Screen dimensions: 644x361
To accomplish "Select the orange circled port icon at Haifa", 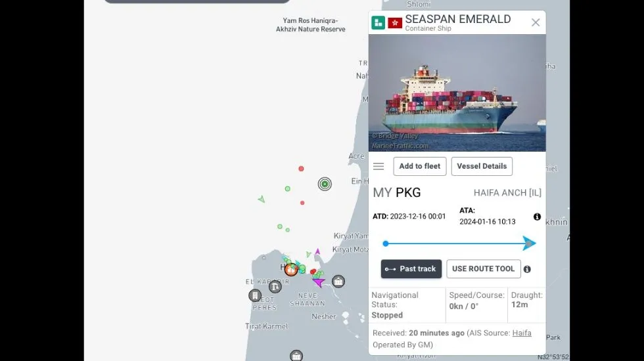I will coord(290,270).
